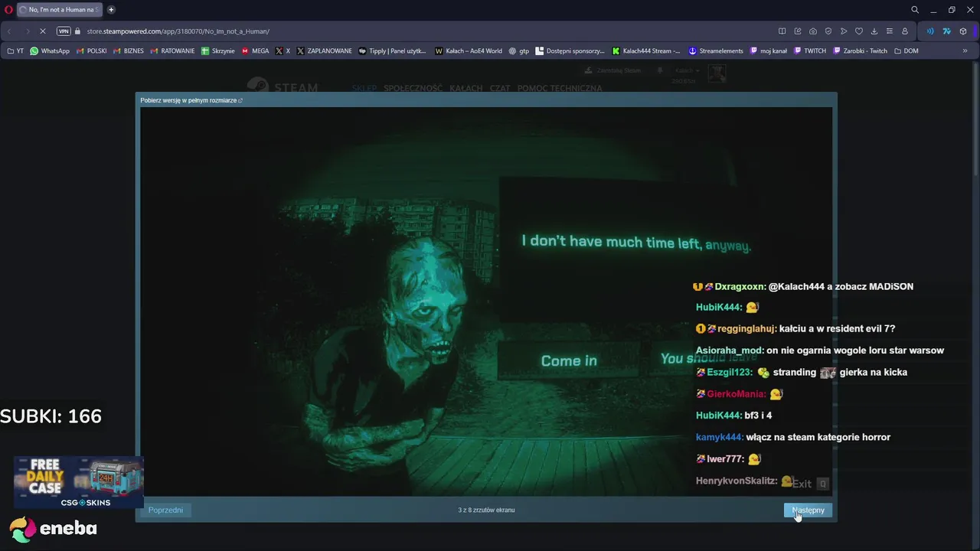This screenshot has width=980, height=551.
Task: Open the tab search magnifier icon
Action: (914, 10)
